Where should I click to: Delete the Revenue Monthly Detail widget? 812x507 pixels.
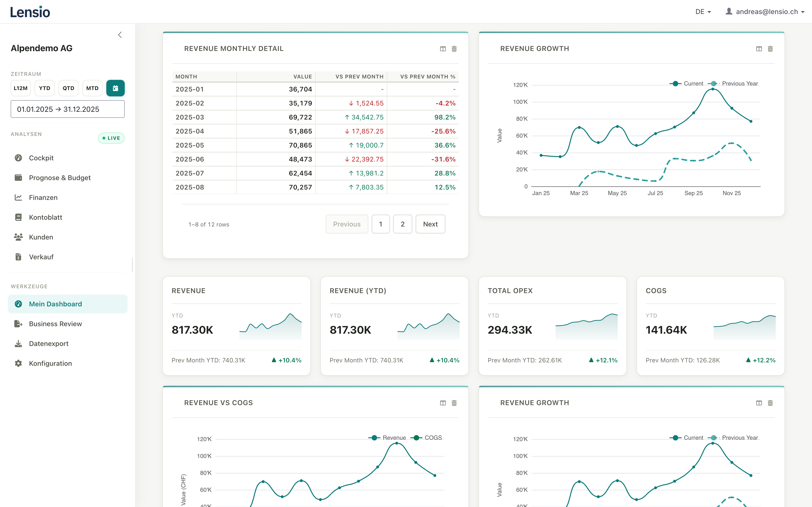(x=454, y=49)
